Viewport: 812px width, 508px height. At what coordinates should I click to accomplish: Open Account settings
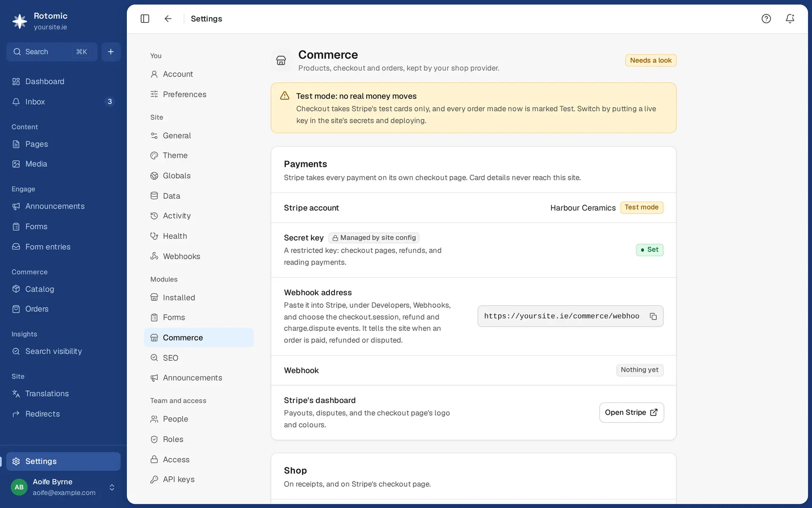click(x=199, y=74)
